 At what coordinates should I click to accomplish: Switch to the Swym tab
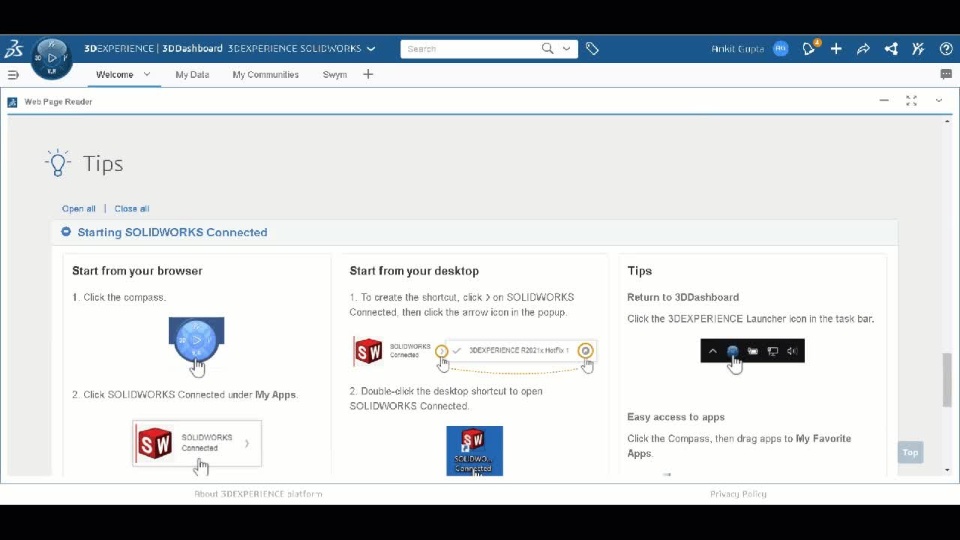pos(335,75)
